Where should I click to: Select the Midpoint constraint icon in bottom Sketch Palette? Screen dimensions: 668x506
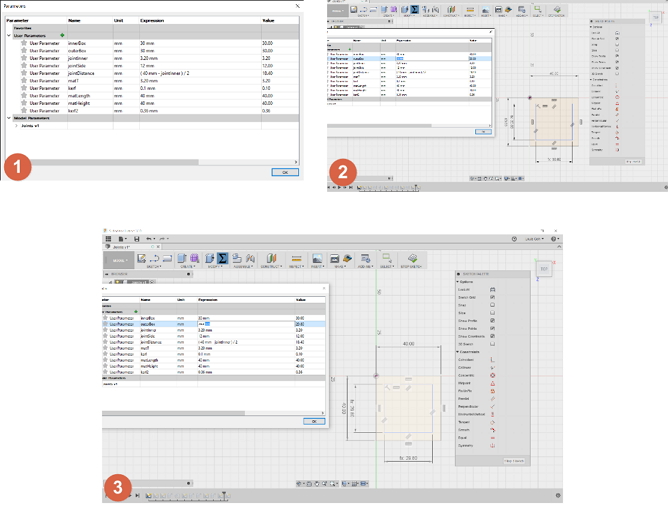point(492,383)
